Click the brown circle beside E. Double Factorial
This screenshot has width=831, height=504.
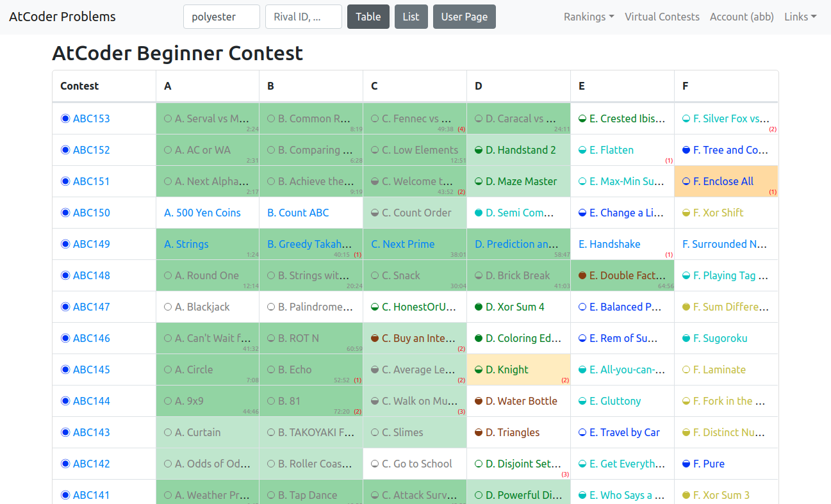(582, 275)
